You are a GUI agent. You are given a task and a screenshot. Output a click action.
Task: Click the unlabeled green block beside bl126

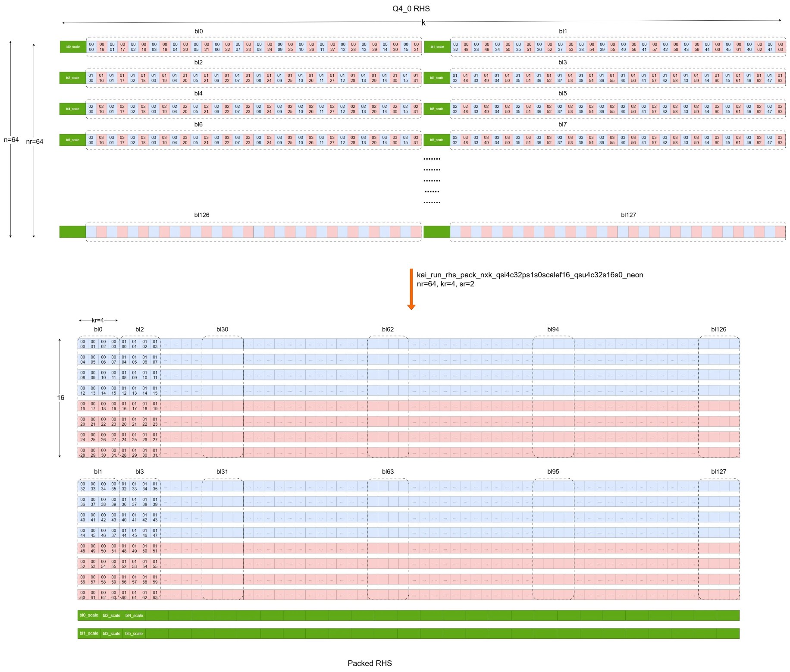(72, 232)
